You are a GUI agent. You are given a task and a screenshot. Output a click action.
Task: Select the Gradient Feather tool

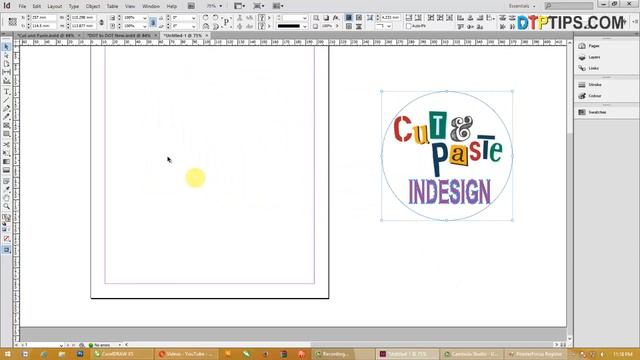(6, 170)
